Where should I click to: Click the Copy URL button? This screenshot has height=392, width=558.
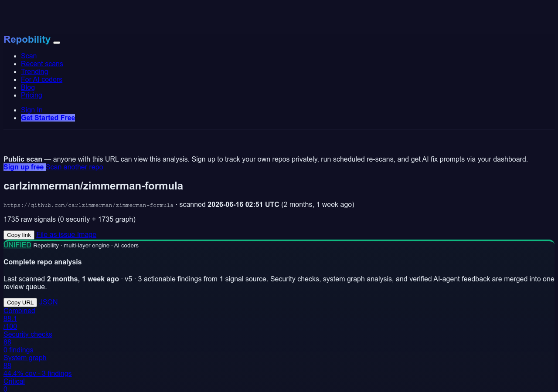pos(20,302)
